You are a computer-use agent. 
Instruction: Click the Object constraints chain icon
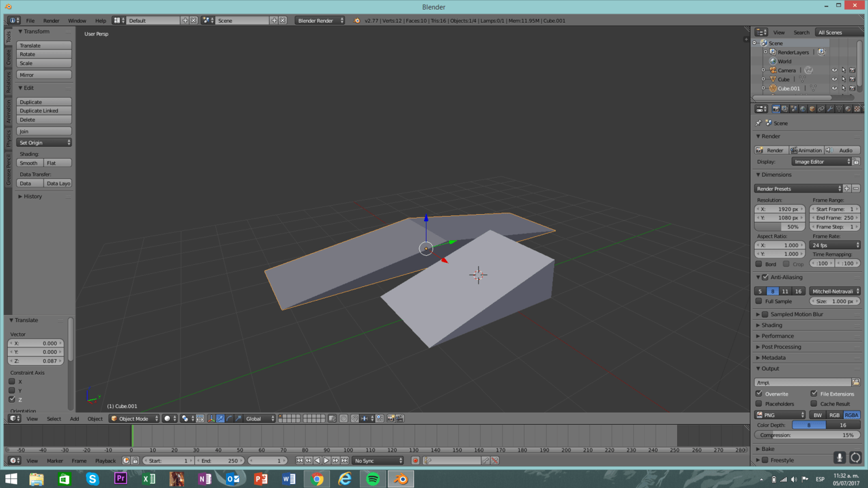pos(820,109)
